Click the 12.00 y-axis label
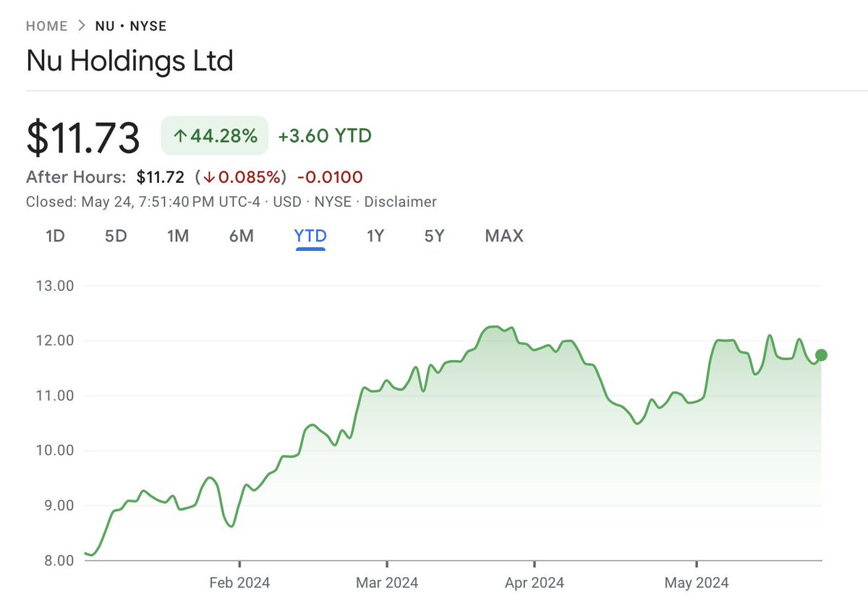The height and width of the screenshot is (611, 868). point(55,341)
